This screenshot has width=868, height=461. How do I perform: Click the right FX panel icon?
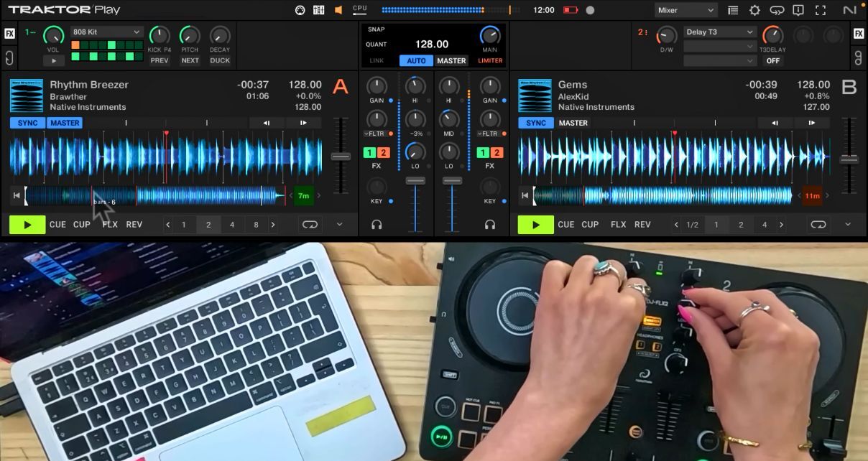[859, 33]
